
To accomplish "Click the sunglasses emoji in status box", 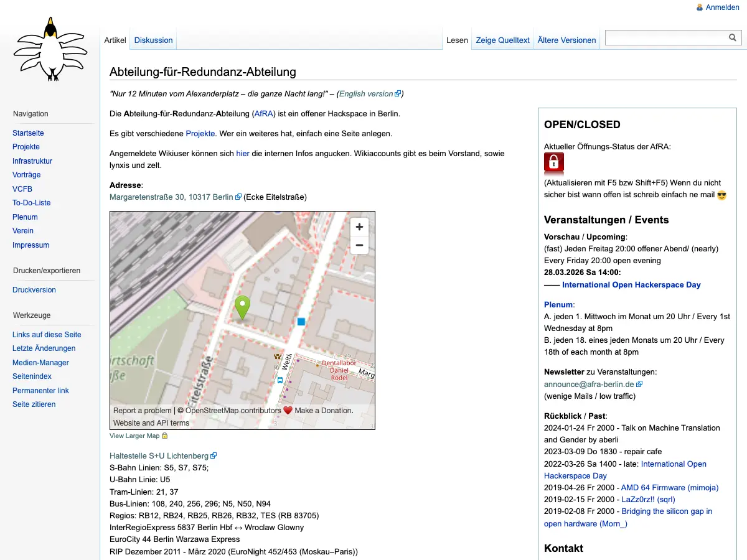I will pos(722,195).
